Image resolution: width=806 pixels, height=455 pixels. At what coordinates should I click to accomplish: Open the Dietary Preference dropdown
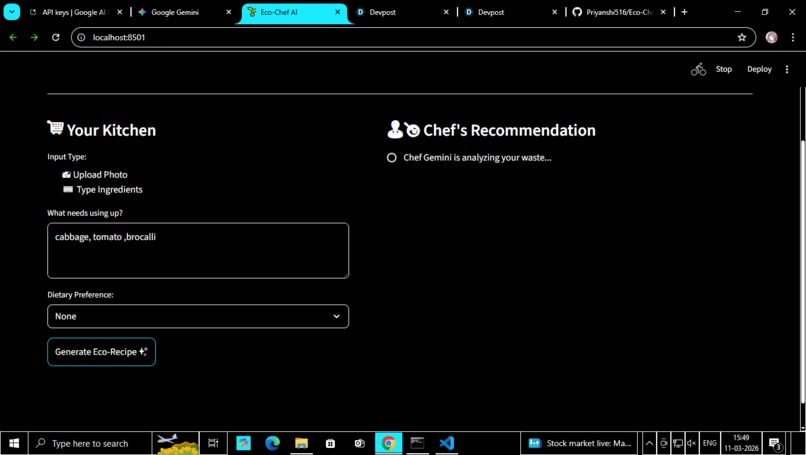click(x=198, y=316)
